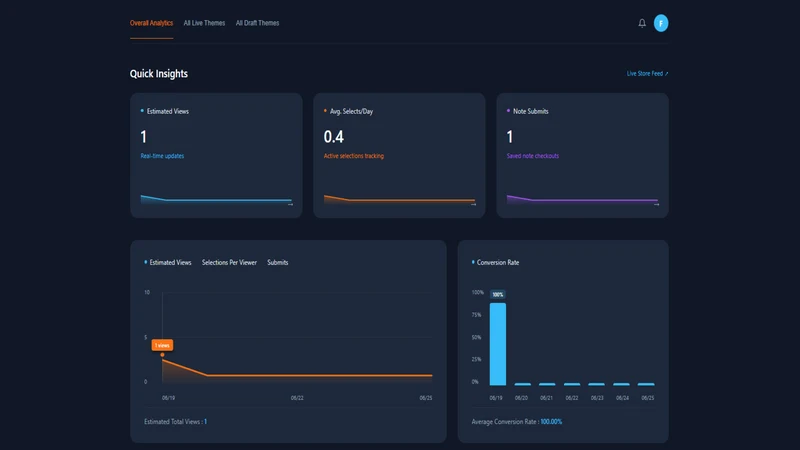Open the user profile avatar F
Viewport: 800px width, 450px height.
661,23
